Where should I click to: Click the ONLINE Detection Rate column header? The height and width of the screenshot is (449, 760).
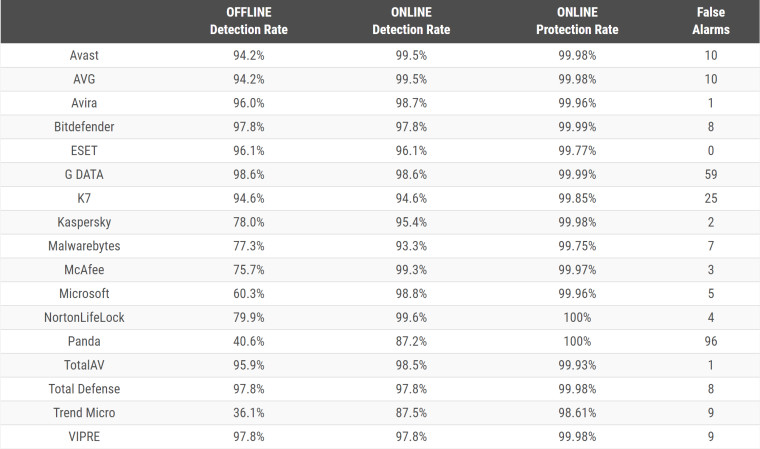(x=412, y=21)
